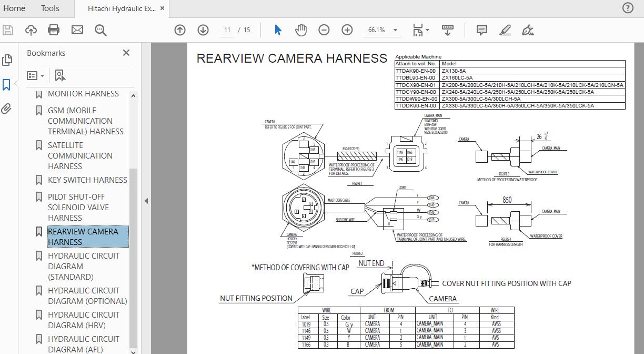
Task: Click the Add Comment speech bubble icon
Action: [481, 30]
